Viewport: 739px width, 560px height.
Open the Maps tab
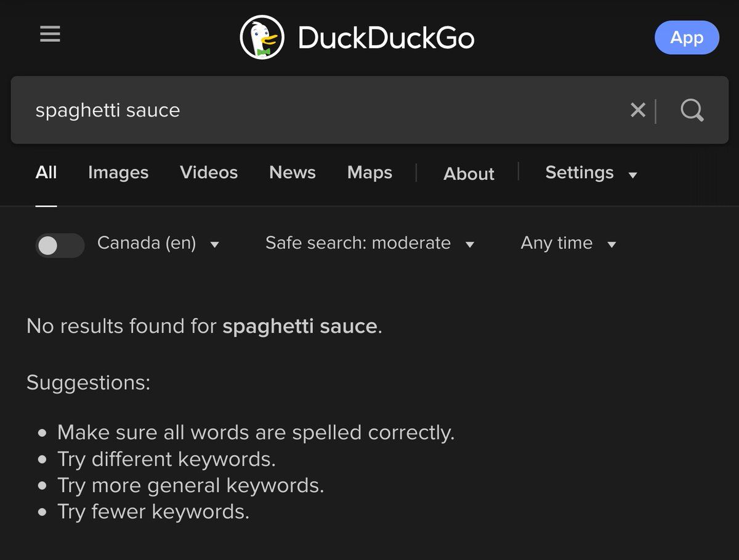click(x=369, y=172)
